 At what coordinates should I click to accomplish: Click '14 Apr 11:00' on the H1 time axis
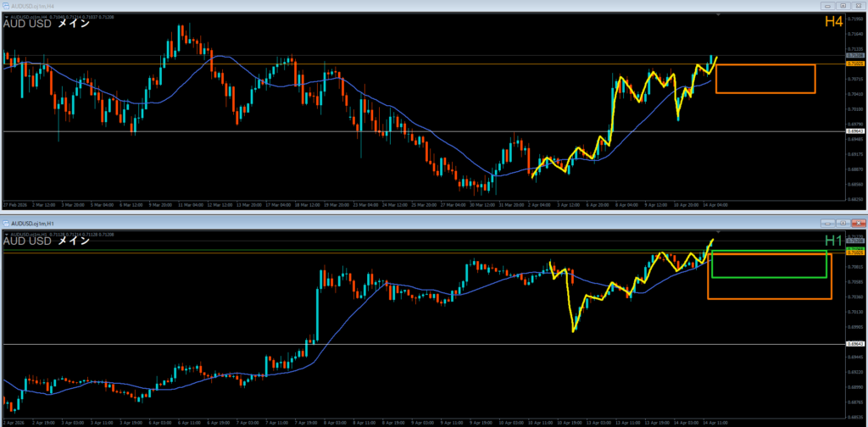coord(715,422)
